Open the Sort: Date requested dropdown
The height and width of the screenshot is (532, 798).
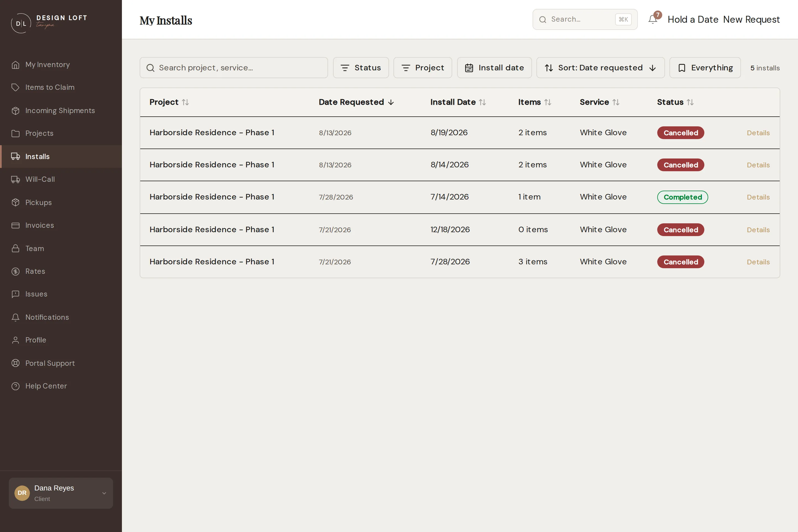pyautogui.click(x=600, y=68)
